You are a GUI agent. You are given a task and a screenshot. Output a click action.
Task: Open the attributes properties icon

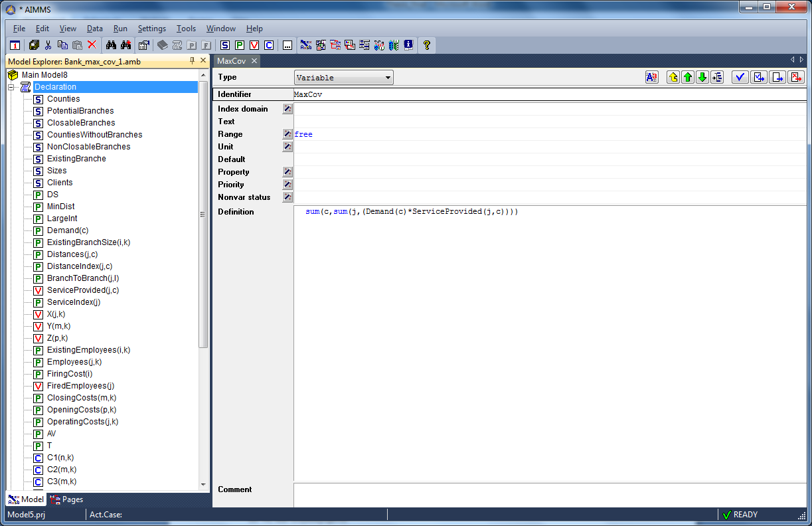tap(143, 45)
